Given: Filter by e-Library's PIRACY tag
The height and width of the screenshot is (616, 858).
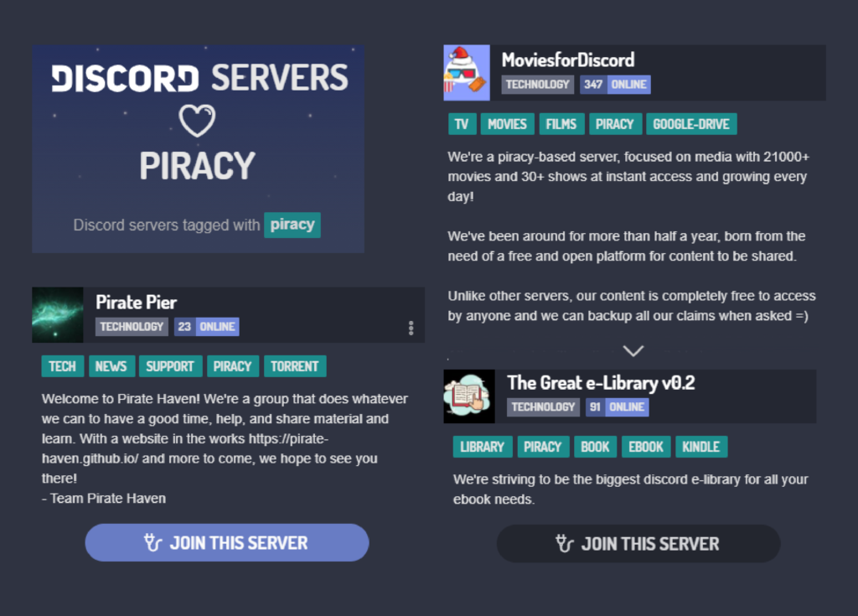Looking at the screenshot, I should coord(543,447).
